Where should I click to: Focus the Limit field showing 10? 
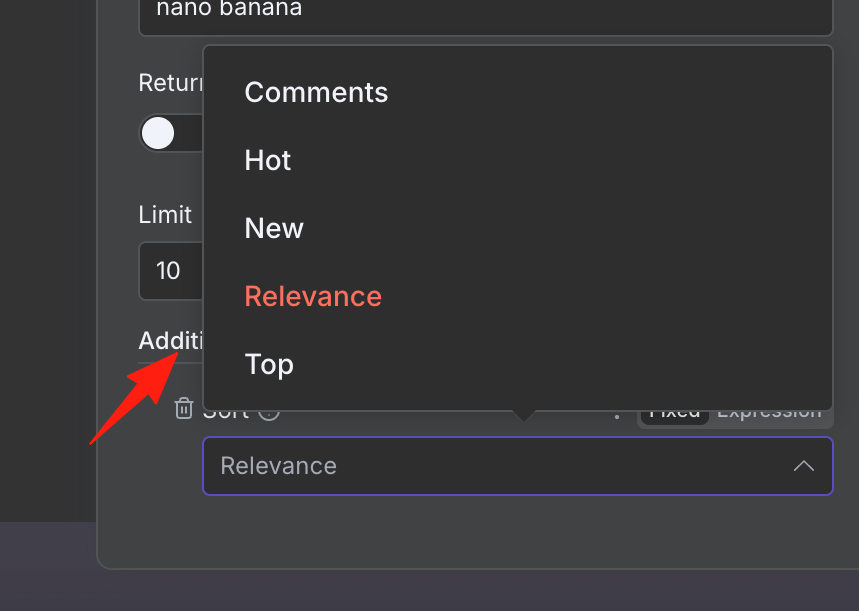coord(171,271)
